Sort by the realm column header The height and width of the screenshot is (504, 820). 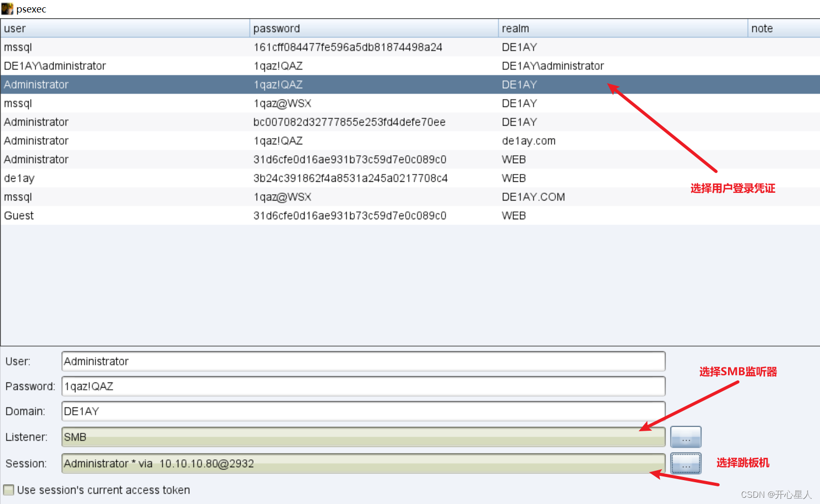[x=623, y=29]
